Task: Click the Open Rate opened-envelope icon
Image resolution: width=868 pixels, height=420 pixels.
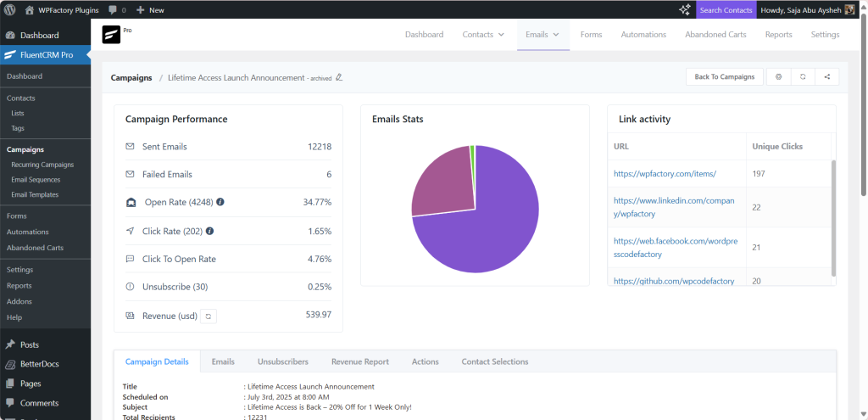Action: click(131, 202)
